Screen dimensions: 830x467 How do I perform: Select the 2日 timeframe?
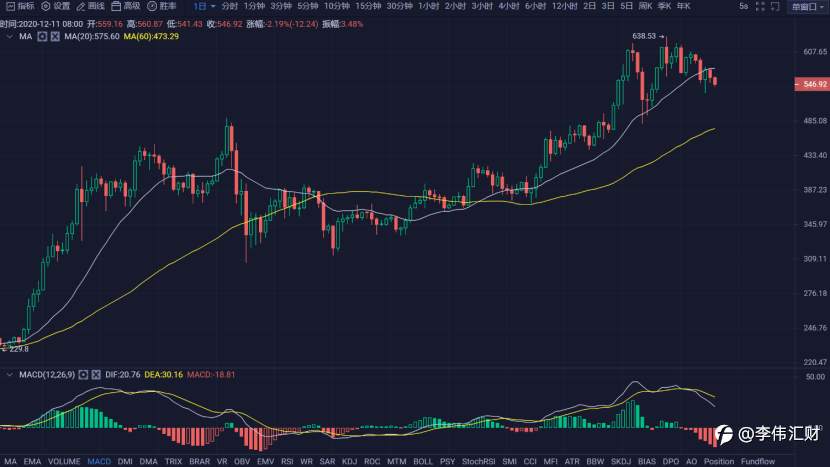589,6
